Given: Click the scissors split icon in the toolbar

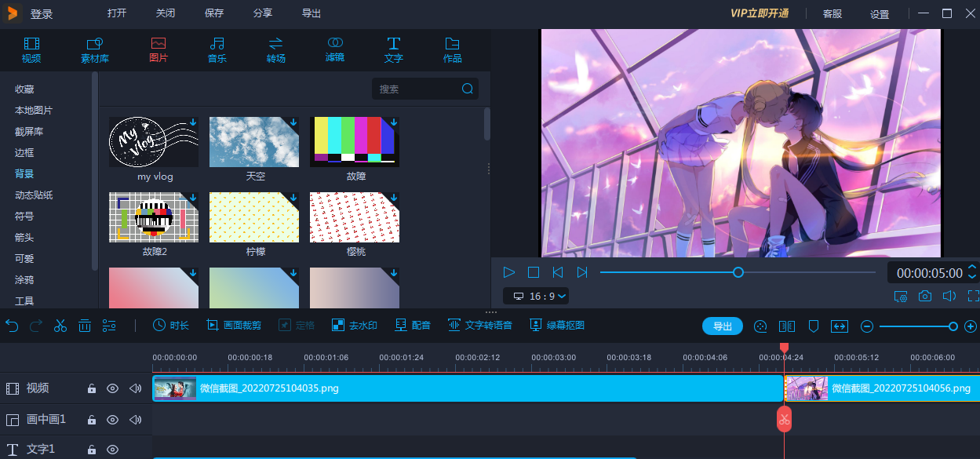Looking at the screenshot, I should click(x=60, y=326).
